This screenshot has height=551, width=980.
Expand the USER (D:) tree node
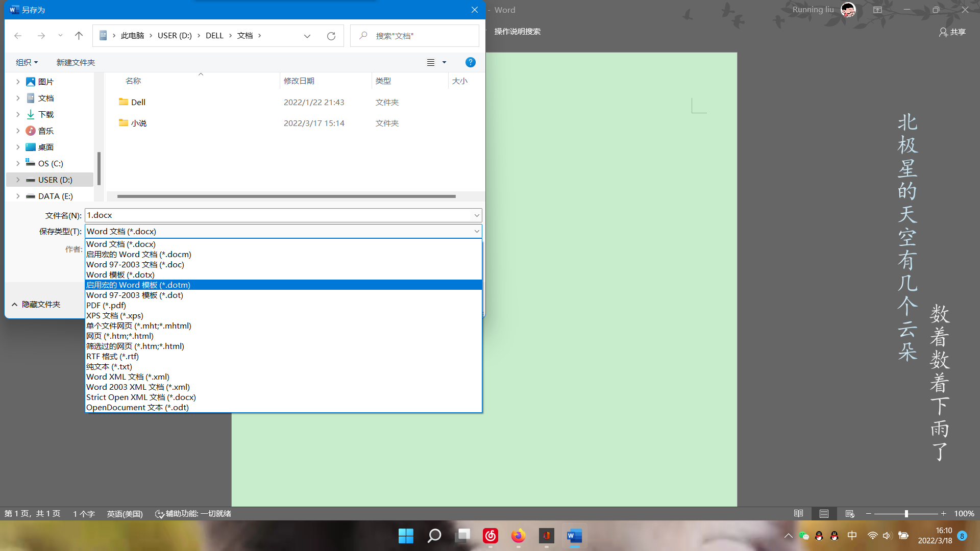point(18,180)
